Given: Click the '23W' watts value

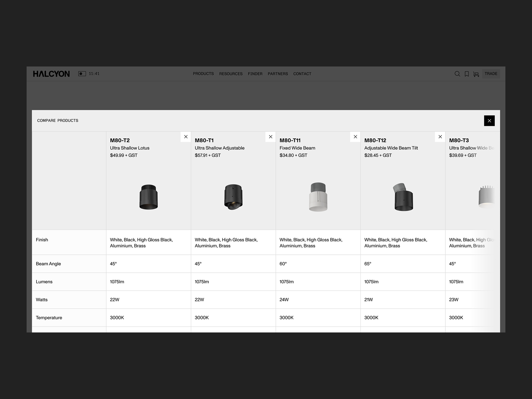Looking at the screenshot, I should coord(454,300).
